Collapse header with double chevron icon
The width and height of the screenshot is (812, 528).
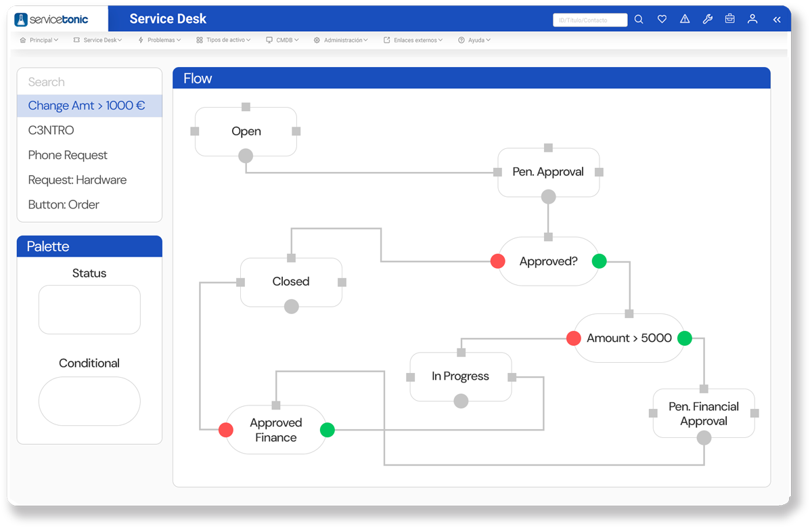(x=777, y=20)
